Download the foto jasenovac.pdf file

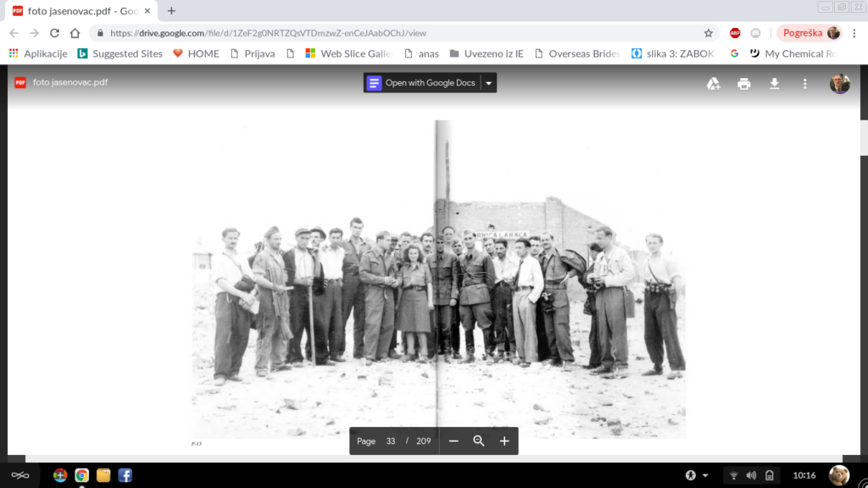[x=774, y=84]
